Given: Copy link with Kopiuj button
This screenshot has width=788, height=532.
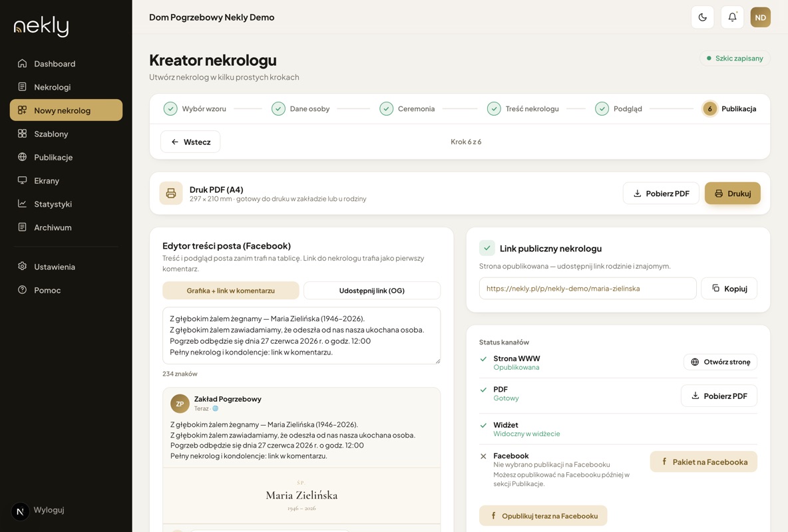Looking at the screenshot, I should [729, 289].
